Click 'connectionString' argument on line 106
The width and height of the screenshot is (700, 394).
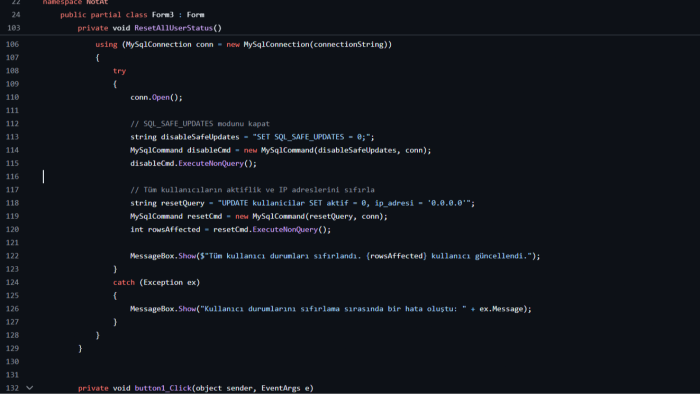pos(349,45)
